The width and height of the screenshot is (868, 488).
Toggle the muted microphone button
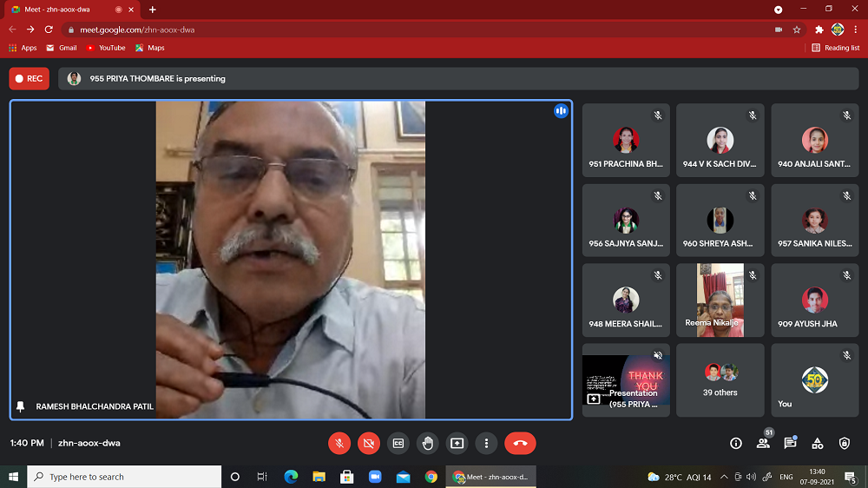click(x=339, y=443)
